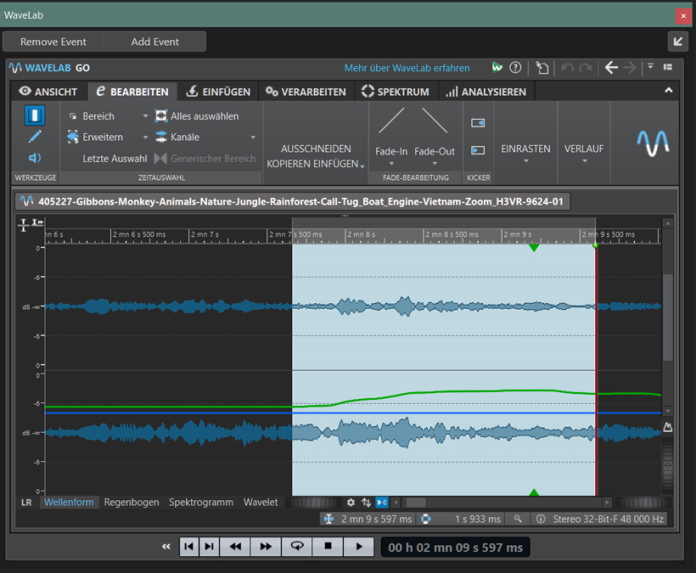Image resolution: width=696 pixels, height=573 pixels.
Task: Click the horizontal scrollbar thumb below the waveform
Action: (416, 502)
